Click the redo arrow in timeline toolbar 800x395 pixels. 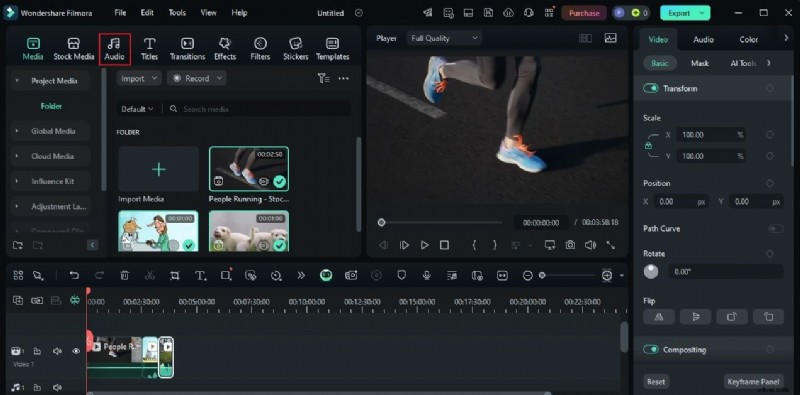99,276
